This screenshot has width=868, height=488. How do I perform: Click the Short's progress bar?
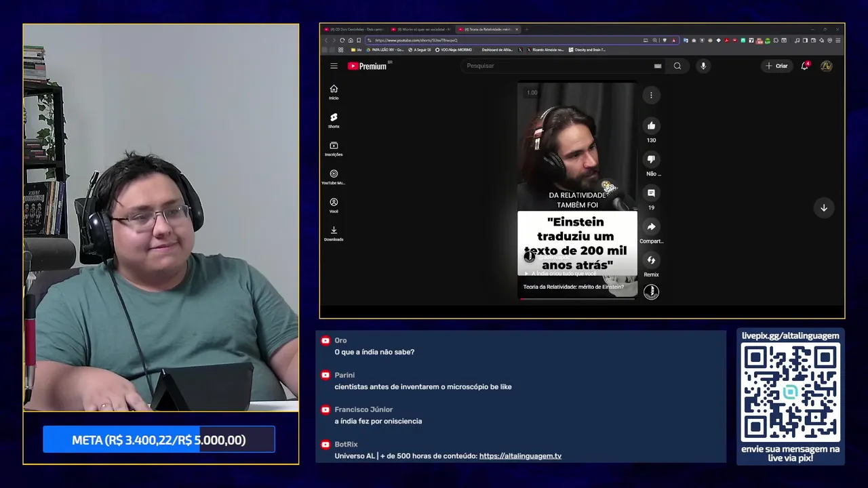pos(577,298)
